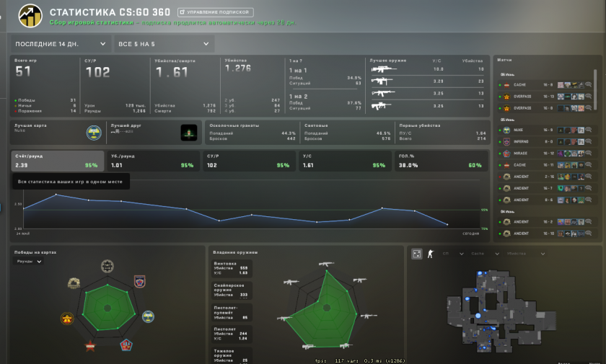This screenshot has width=606, height=364.
Task: Click the Inferno badge on map wins radar
Action: [x=139, y=281]
